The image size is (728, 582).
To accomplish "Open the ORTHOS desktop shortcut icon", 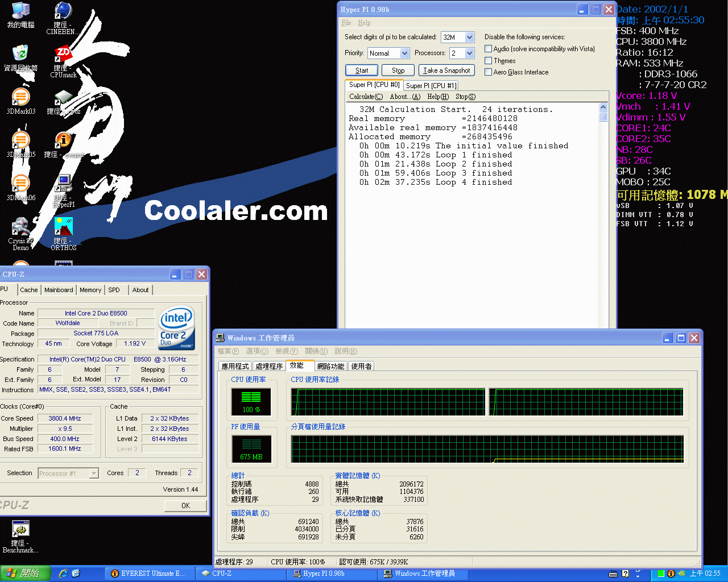I will click(63, 234).
